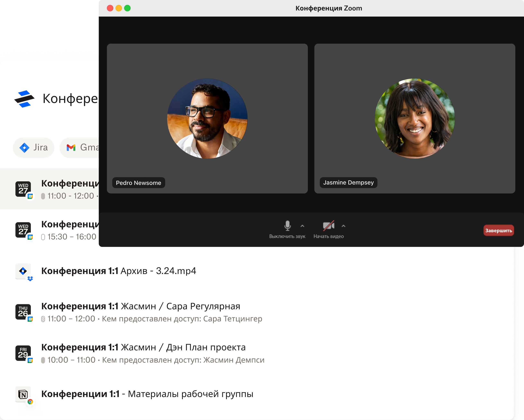This screenshot has width=524, height=420.
Task: Click the Выключить звук label
Action: 287,236
